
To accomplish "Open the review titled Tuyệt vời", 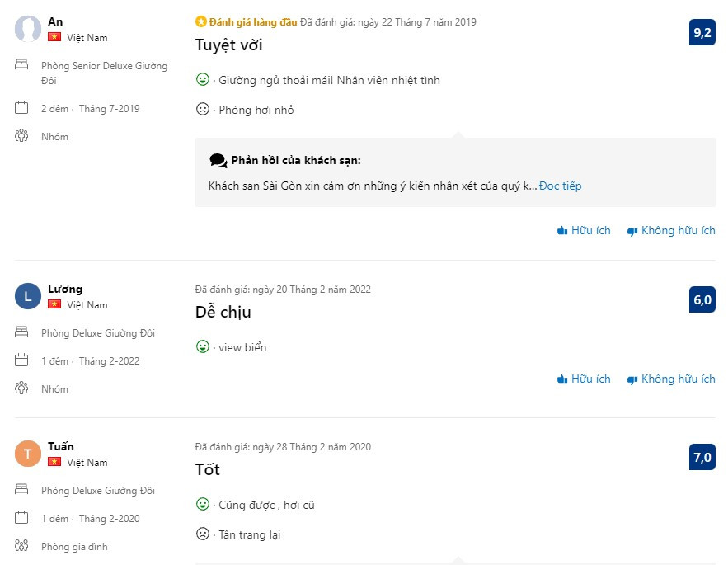I will (228, 45).
